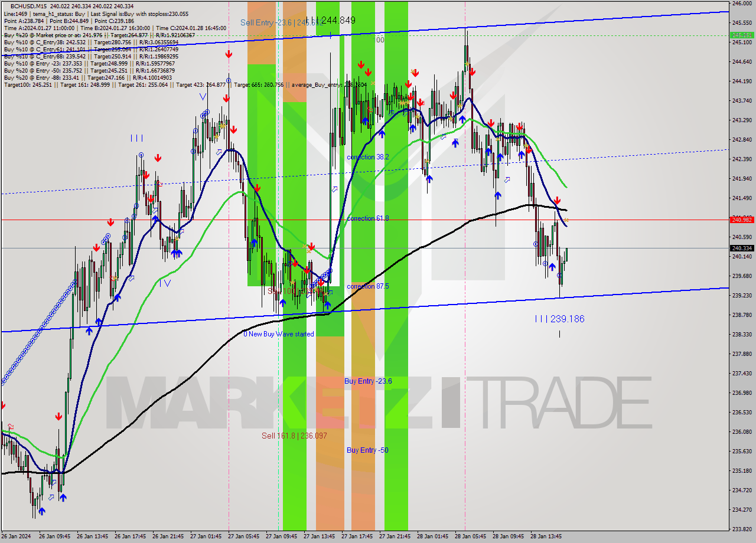The height and width of the screenshot is (543, 756).
Task: Click the 'Target100: 245.251' targets summary line
Action: [x=185, y=84]
